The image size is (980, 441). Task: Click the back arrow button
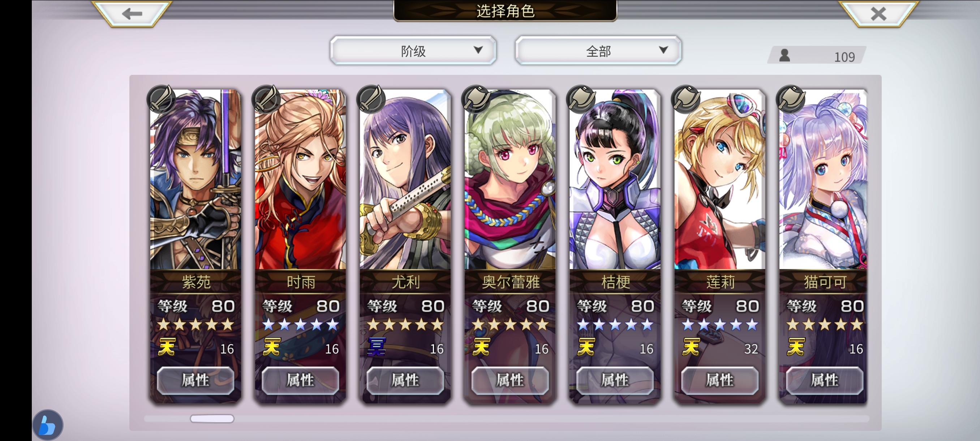click(132, 14)
